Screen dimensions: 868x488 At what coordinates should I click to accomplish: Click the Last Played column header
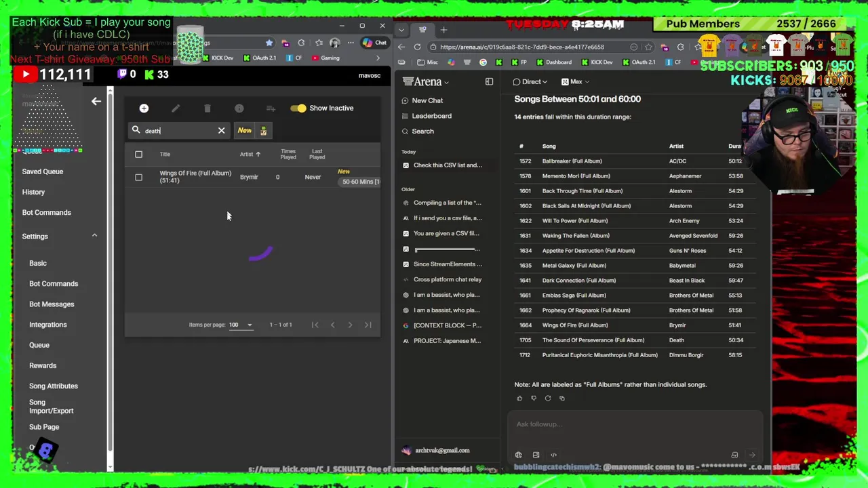pos(317,155)
